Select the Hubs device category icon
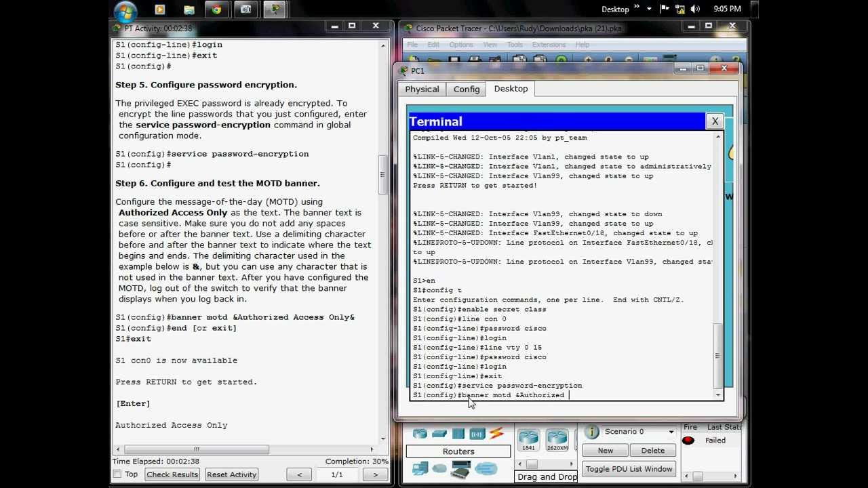 click(x=458, y=434)
